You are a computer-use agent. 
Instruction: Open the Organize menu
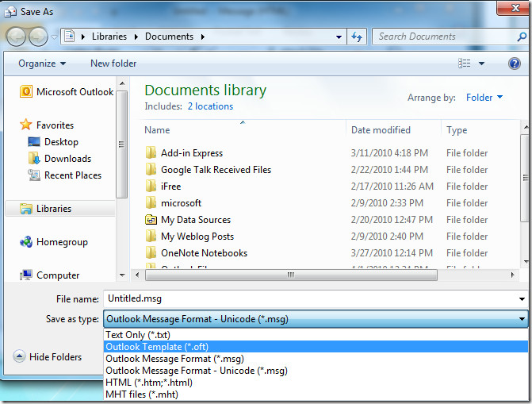tap(42, 63)
